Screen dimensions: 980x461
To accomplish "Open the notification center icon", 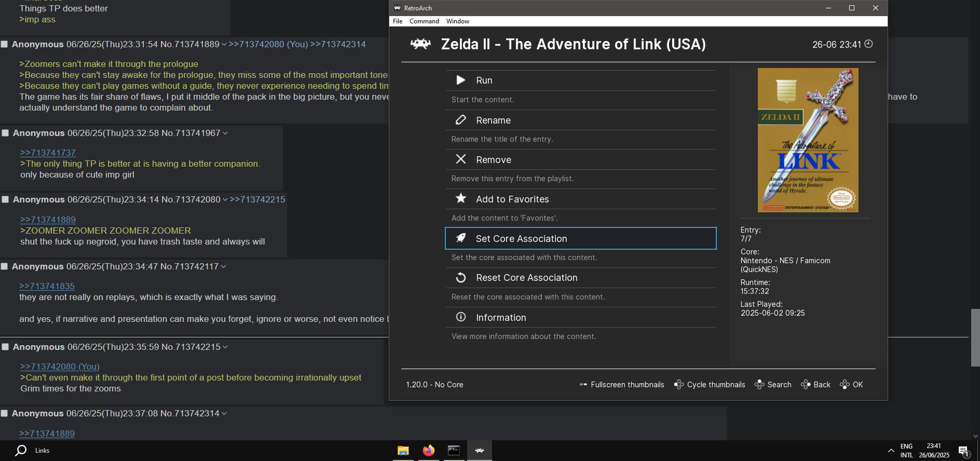I will click(963, 451).
